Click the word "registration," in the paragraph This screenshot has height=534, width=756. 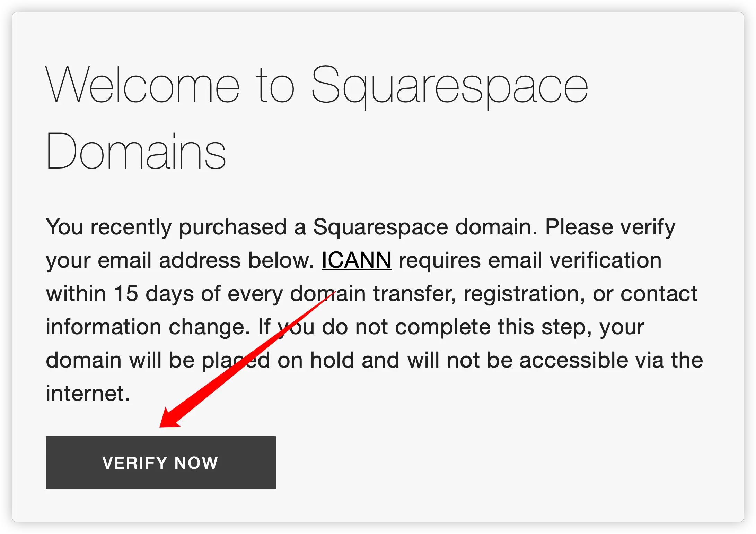click(524, 294)
